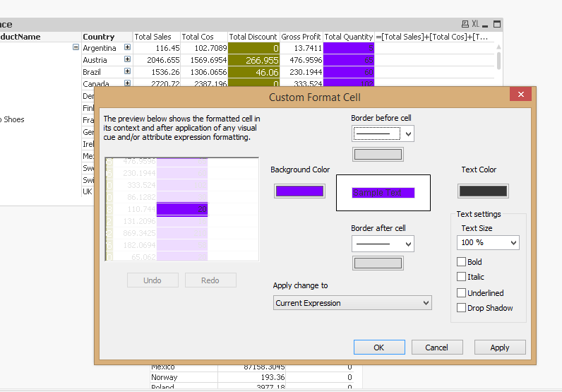Open the dark Text Color swatch

483,191
